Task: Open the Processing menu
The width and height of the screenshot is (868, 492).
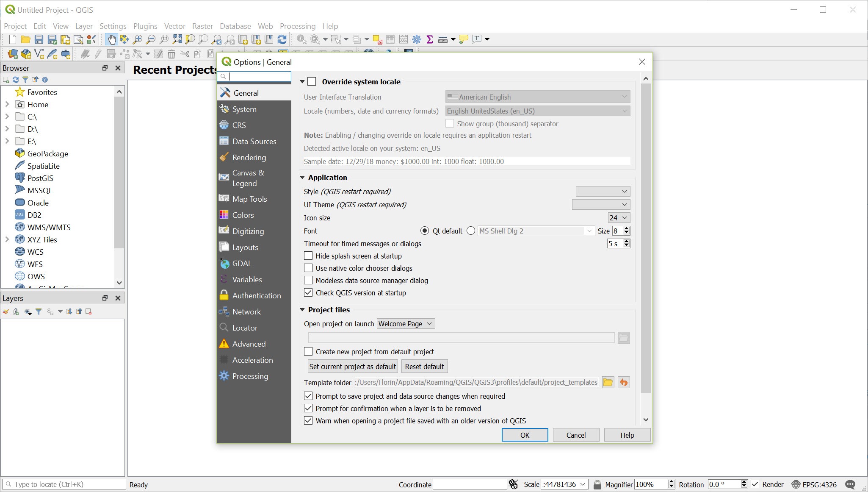Action: [x=297, y=26]
